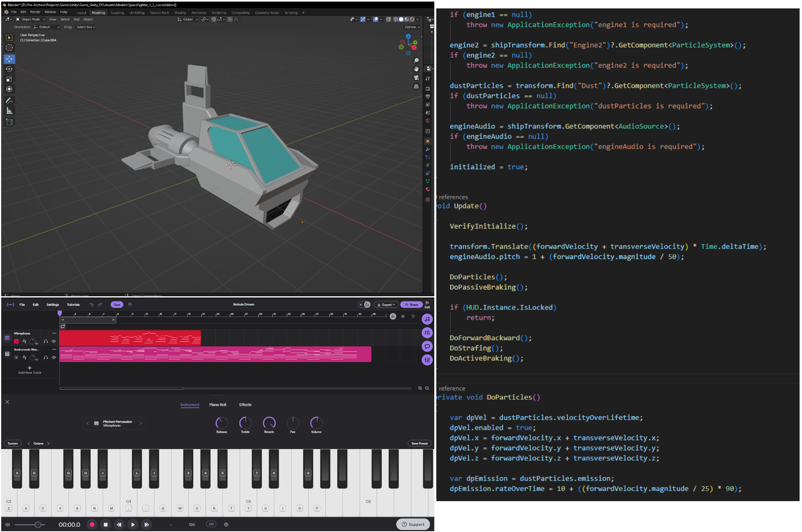Select the Scale tool in Blender
The height and width of the screenshot is (532, 802).
pyautogui.click(x=9, y=79)
